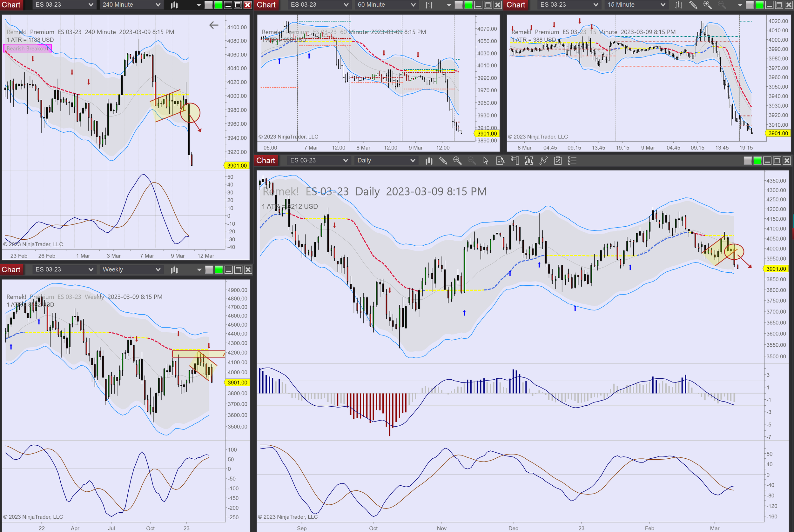Click the back arrow on 240 Minute chart

click(x=213, y=25)
